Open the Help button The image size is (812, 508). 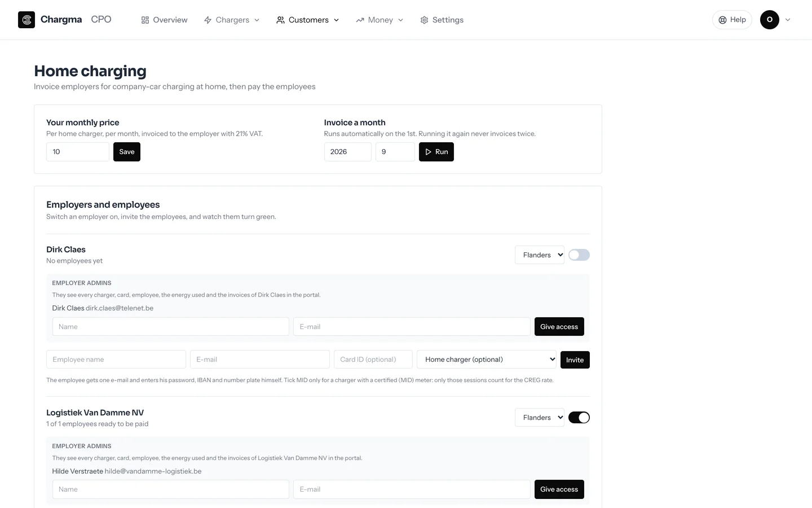[x=732, y=20]
